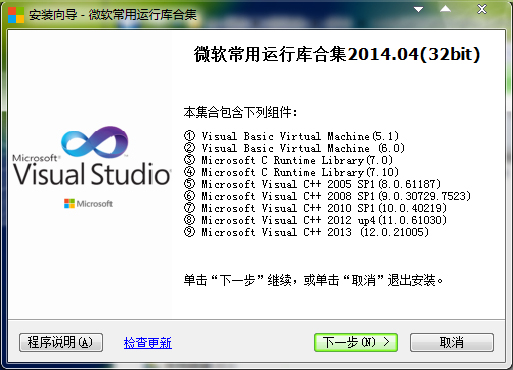Click Microsoft Visual C++ 2013 (12.0.21005) row
Viewport: 513px width, 370px height.
tap(306, 232)
